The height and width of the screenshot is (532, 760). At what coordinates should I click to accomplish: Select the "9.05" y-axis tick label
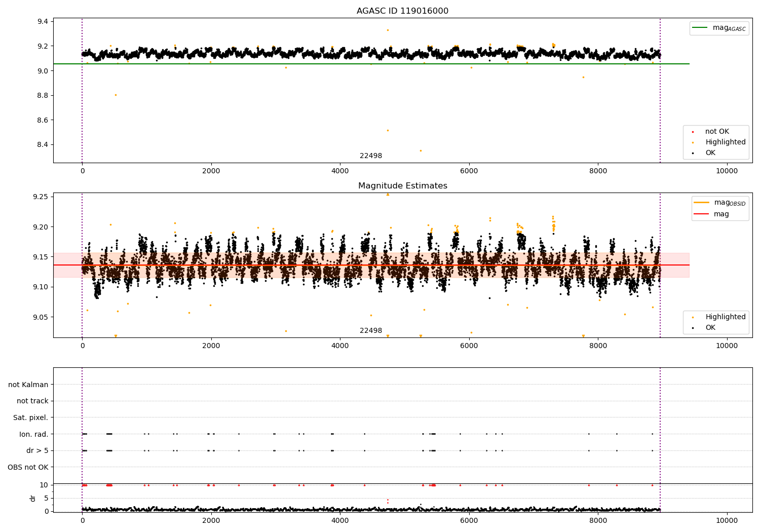(41, 318)
